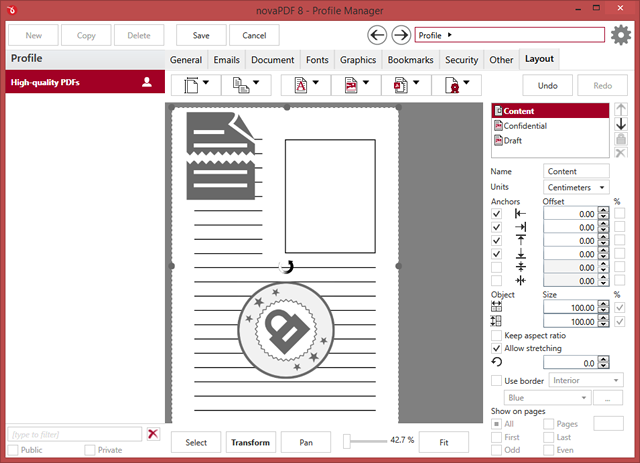The width and height of the screenshot is (640, 463).
Task: Click the text watermark icon
Action: pyautogui.click(x=301, y=85)
